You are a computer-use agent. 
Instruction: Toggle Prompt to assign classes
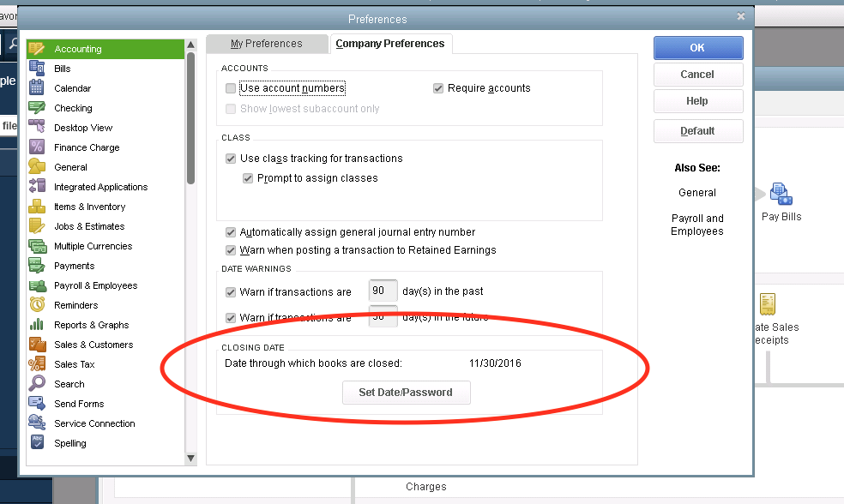[x=248, y=178]
